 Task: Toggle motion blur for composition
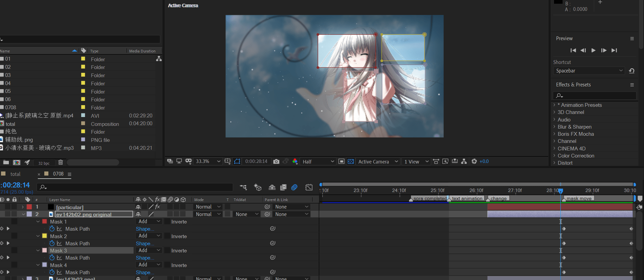[294, 187]
